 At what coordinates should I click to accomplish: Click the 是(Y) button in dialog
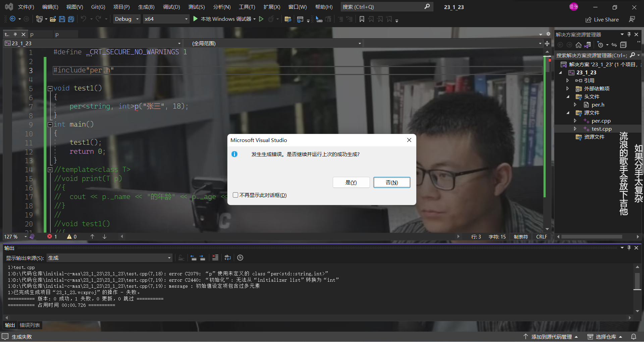pos(351,182)
